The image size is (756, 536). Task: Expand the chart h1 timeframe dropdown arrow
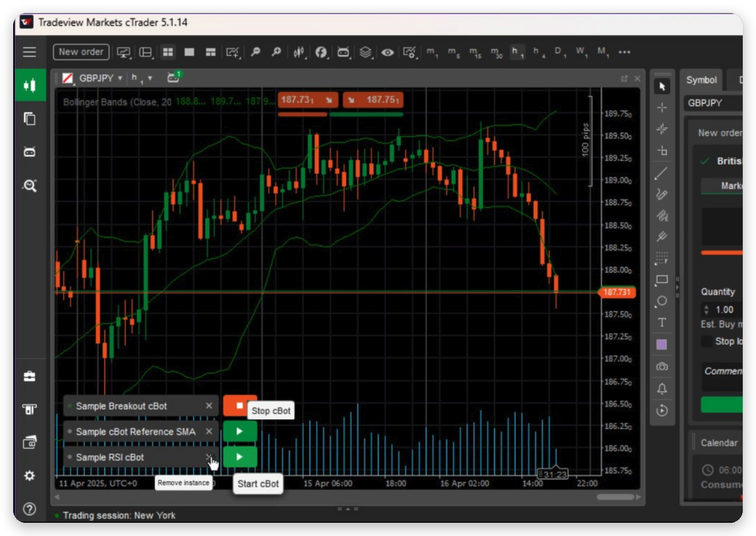150,78
